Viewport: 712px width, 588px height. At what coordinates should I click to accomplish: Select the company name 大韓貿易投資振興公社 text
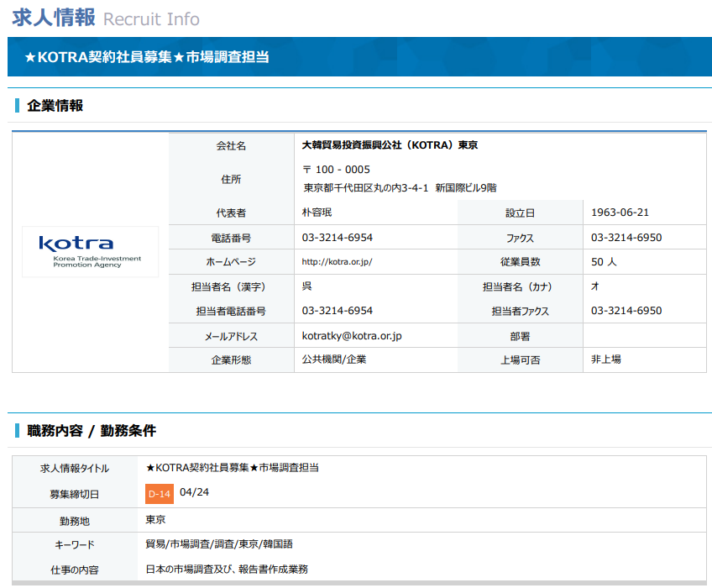pyautogui.click(x=390, y=145)
